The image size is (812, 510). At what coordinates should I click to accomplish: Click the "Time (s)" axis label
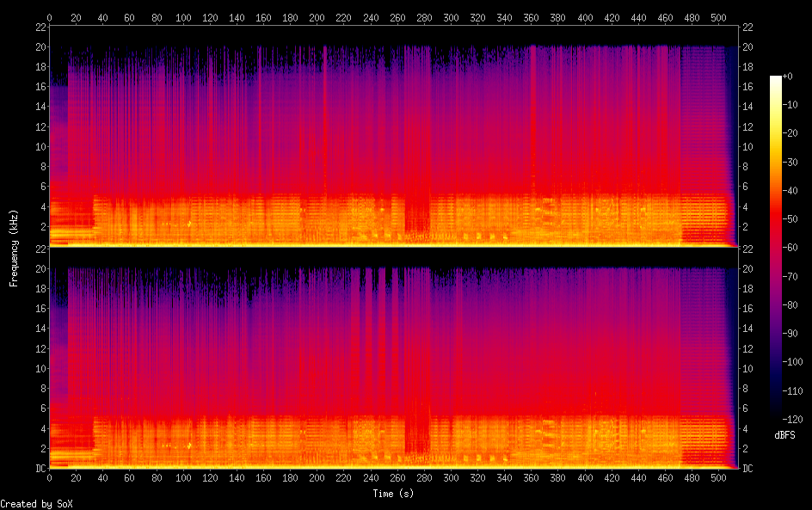tap(393, 494)
